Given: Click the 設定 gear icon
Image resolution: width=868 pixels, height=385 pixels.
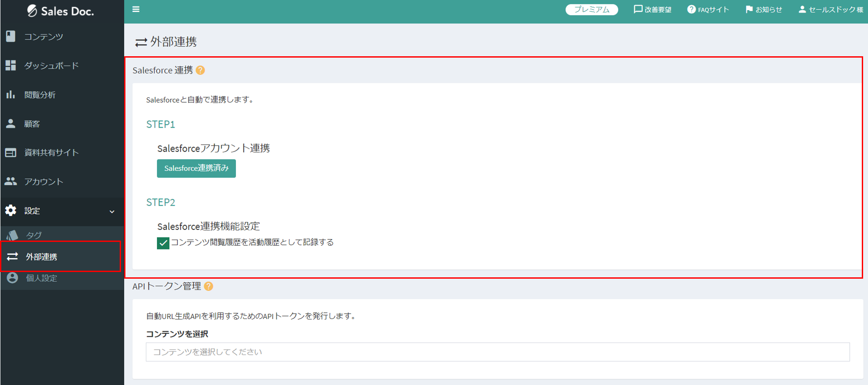Looking at the screenshot, I should pyautogui.click(x=11, y=210).
